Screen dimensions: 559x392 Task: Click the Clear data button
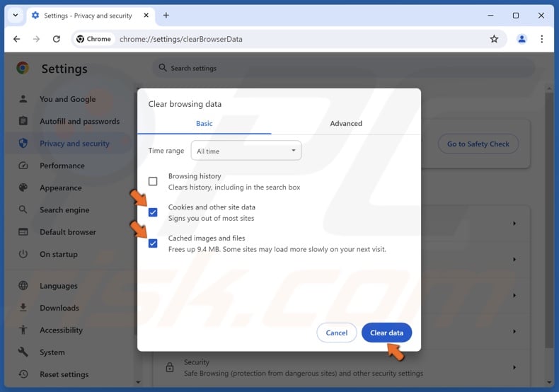point(386,333)
